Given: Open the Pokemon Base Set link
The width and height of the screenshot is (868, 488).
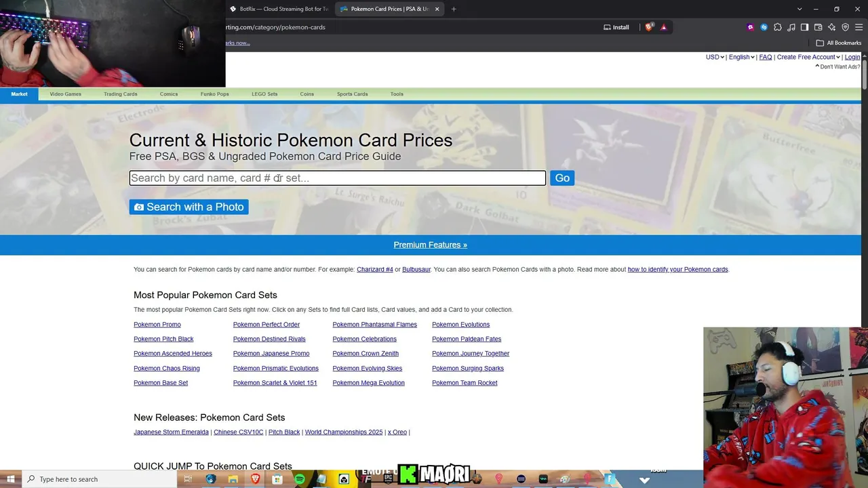Looking at the screenshot, I should tap(161, 383).
